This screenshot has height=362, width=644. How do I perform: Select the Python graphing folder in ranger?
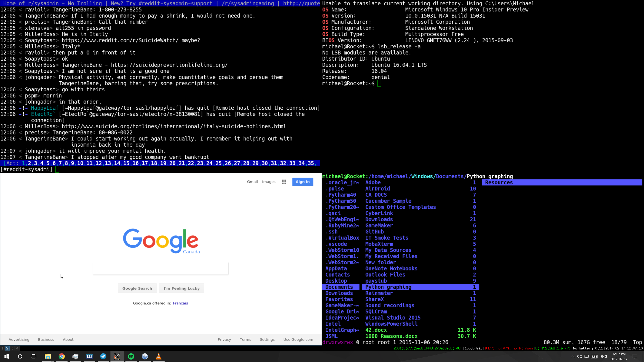(420, 287)
